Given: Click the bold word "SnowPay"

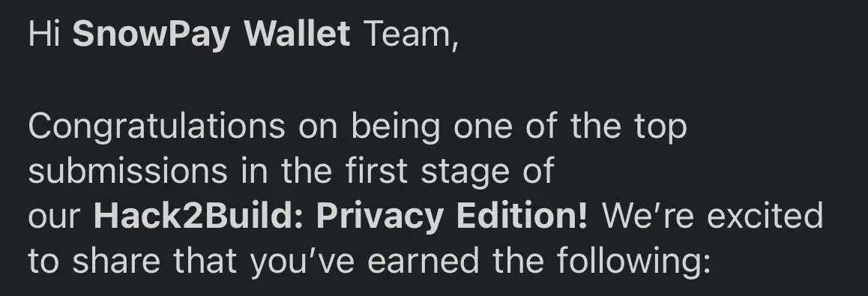Looking at the screenshot, I should click(x=151, y=34).
